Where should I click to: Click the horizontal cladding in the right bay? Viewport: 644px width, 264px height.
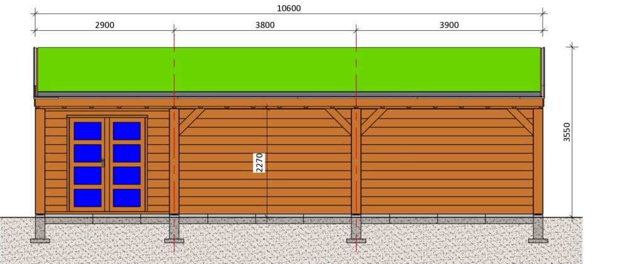(x=447, y=170)
